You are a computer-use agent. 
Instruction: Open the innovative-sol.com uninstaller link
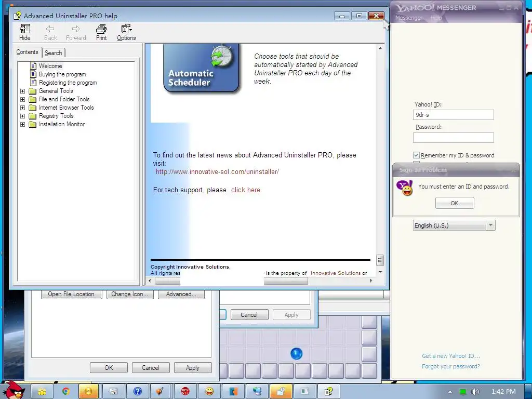(217, 171)
